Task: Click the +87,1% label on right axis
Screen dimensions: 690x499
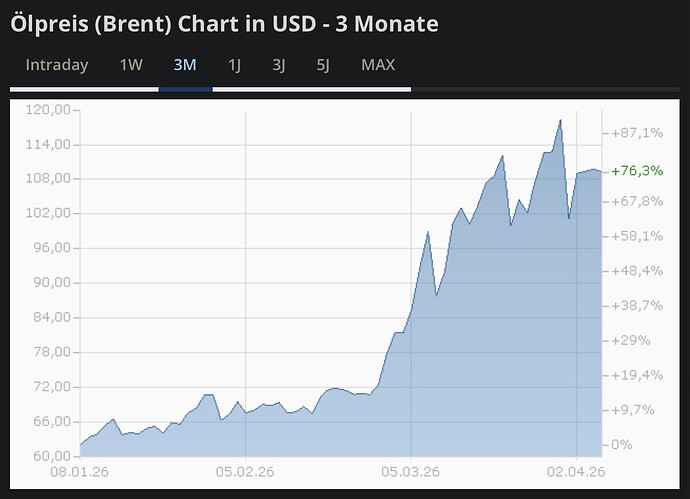Action: point(637,133)
